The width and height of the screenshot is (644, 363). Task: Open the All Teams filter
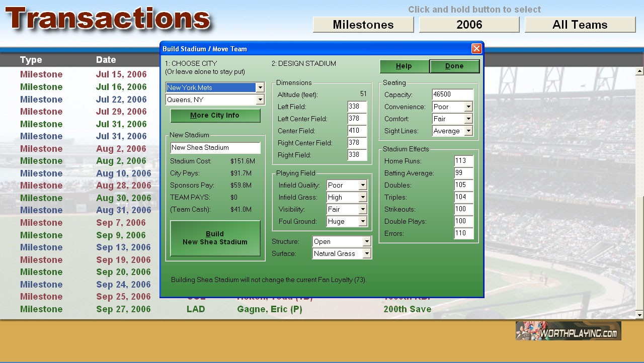580,25
